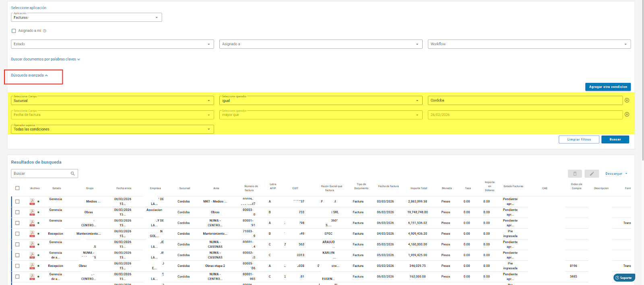Open the operator dropdown set to mayor que
The image size is (644, 285).
point(321,115)
